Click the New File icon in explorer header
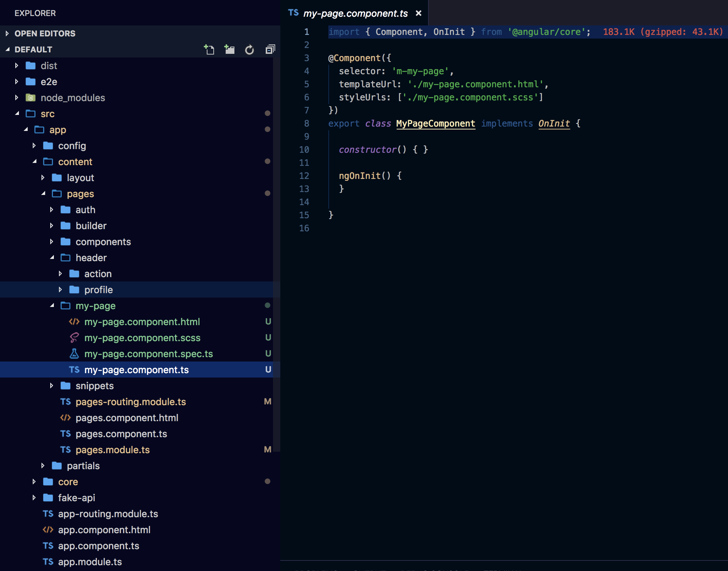 point(209,49)
